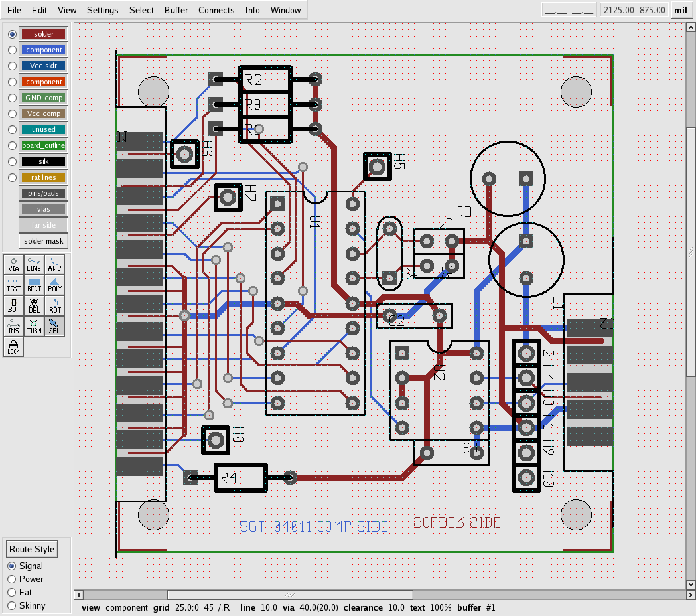Choose the ROT rotate tool
The image size is (696, 616).
pos(54,306)
